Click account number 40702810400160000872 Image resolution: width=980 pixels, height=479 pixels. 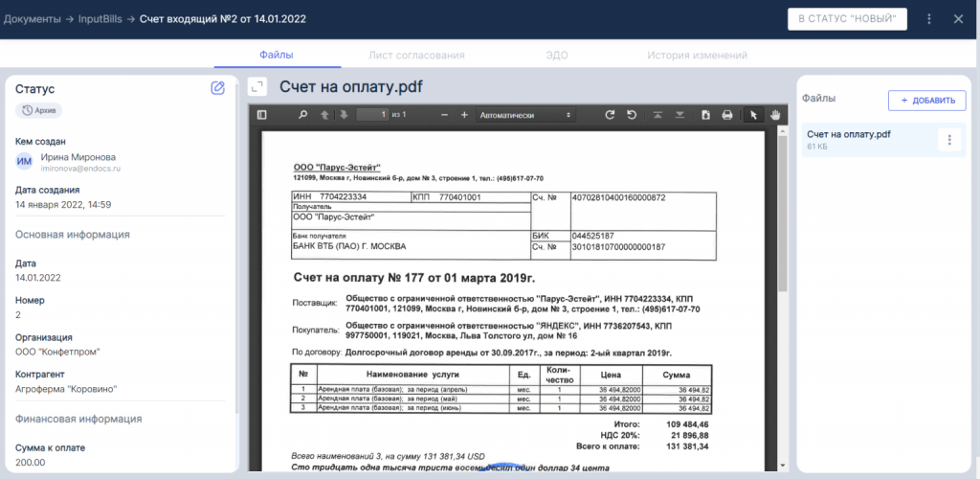619,197
